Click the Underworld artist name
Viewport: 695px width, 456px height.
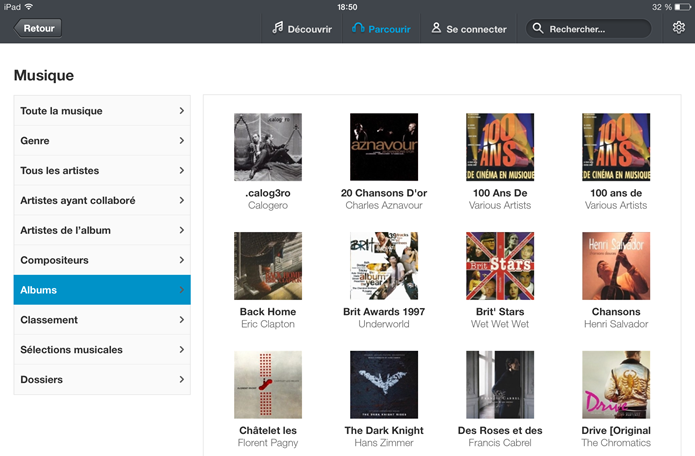point(384,324)
